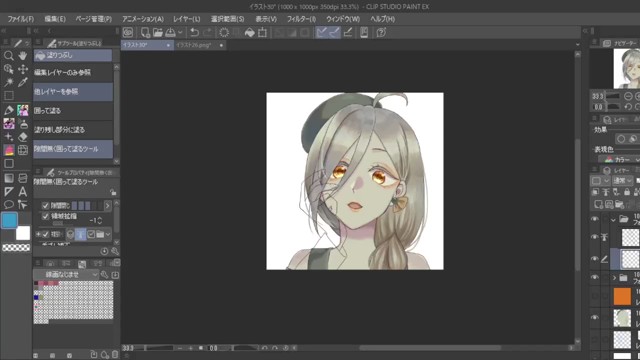Click the Open file folder icon
This screenshot has height=360, width=640.
point(158,33)
